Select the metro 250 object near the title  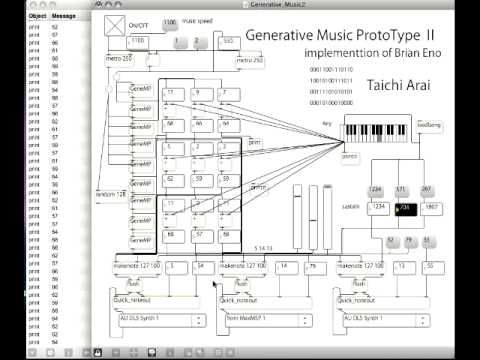click(x=250, y=62)
